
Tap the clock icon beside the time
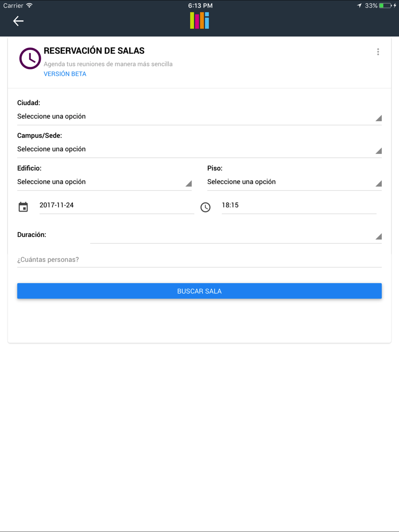(x=205, y=207)
